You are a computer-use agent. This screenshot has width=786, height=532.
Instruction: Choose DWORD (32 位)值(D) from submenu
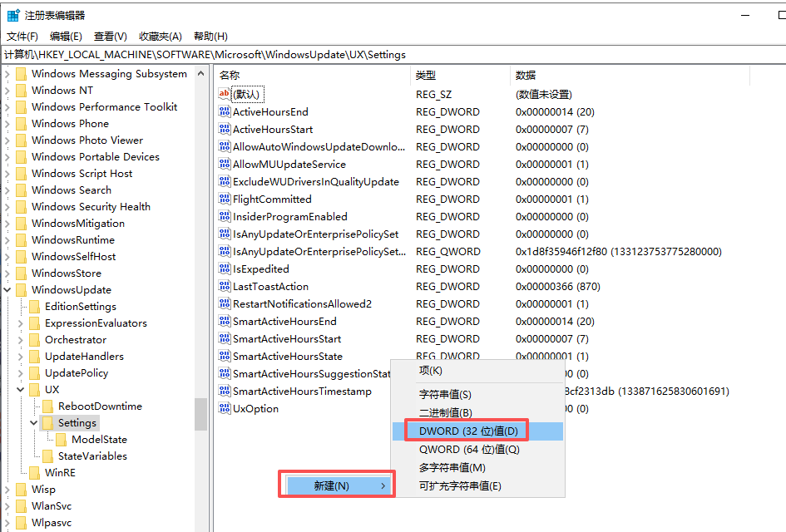coord(478,431)
